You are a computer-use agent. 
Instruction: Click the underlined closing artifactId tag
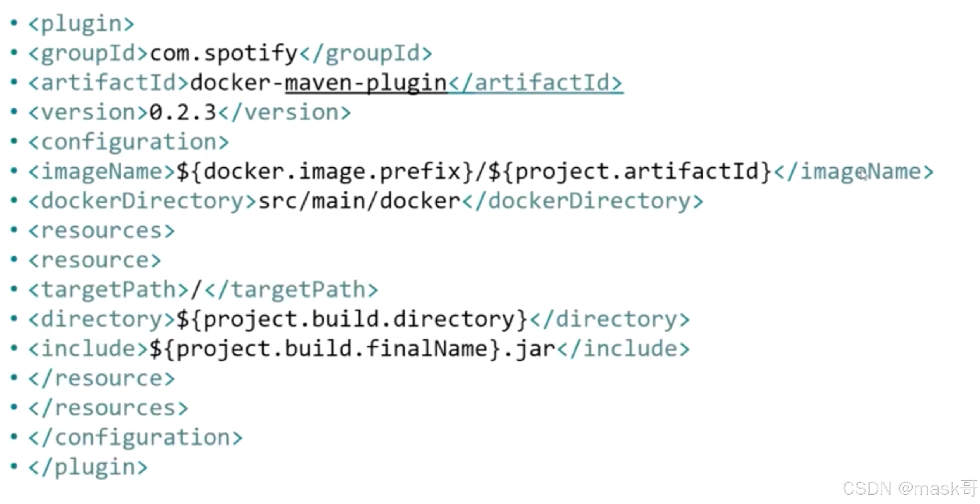[x=536, y=83]
